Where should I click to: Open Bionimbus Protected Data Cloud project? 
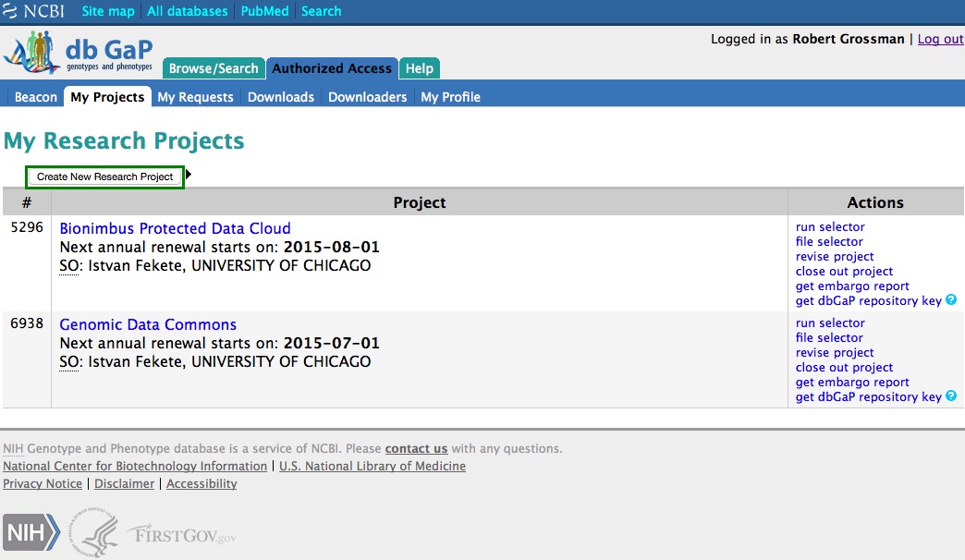click(x=175, y=228)
